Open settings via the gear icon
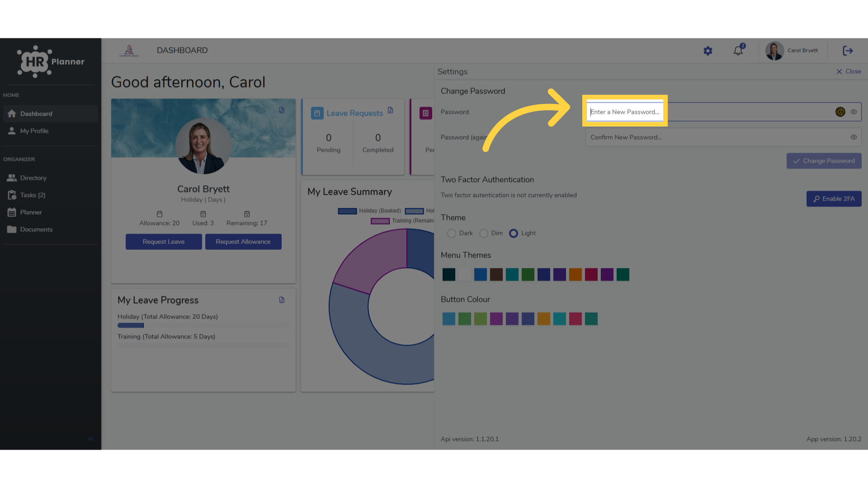The width and height of the screenshot is (868, 488). point(708,51)
